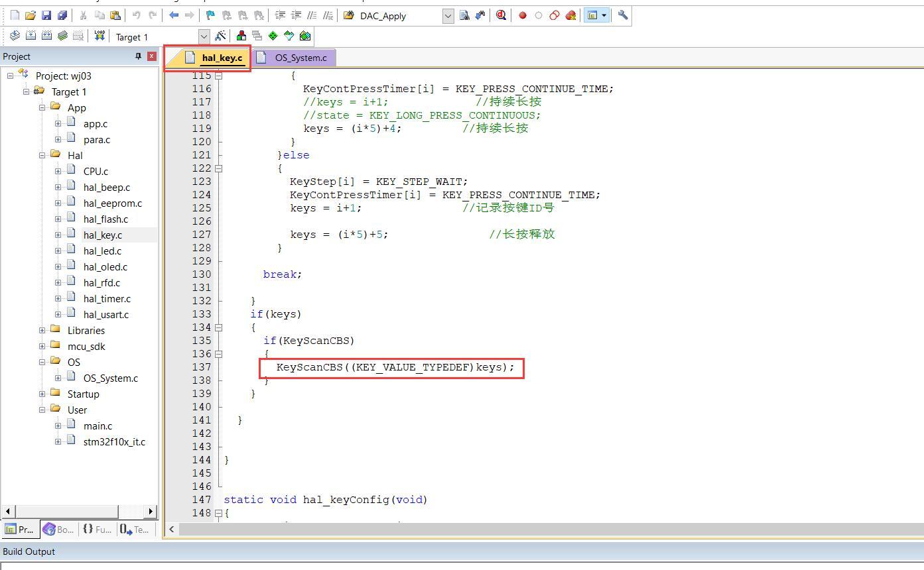This screenshot has width=924, height=570.
Task: Start the debug session
Action: [501, 15]
